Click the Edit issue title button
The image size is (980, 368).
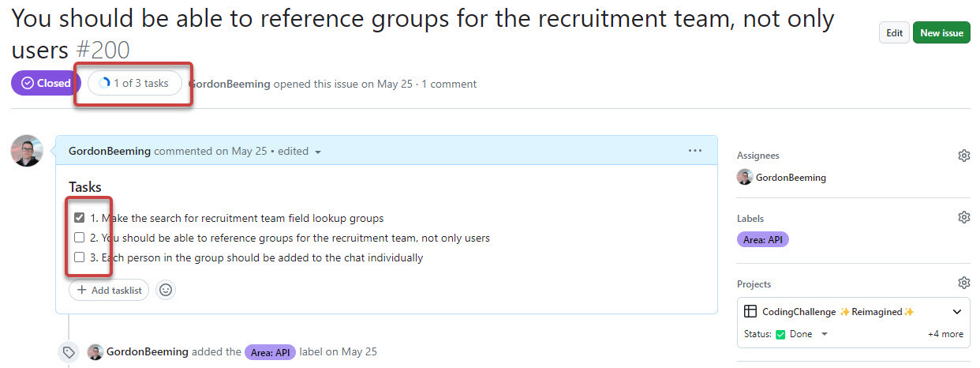click(894, 33)
